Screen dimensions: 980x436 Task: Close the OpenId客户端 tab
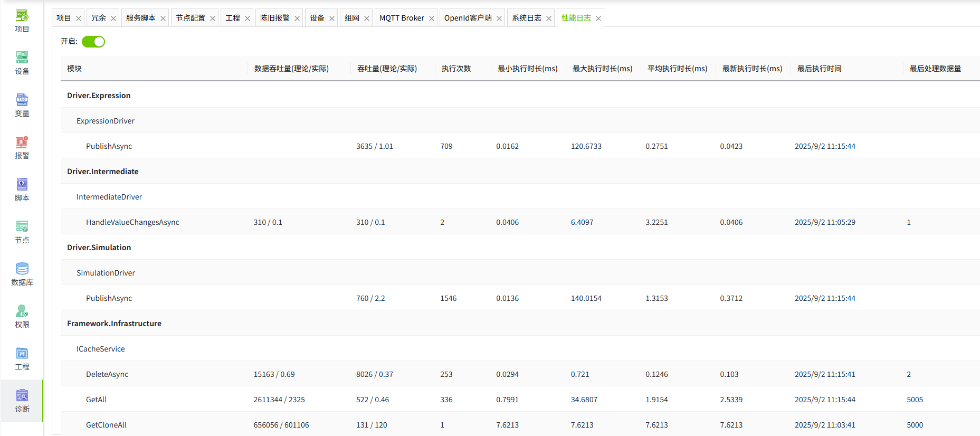pos(499,18)
